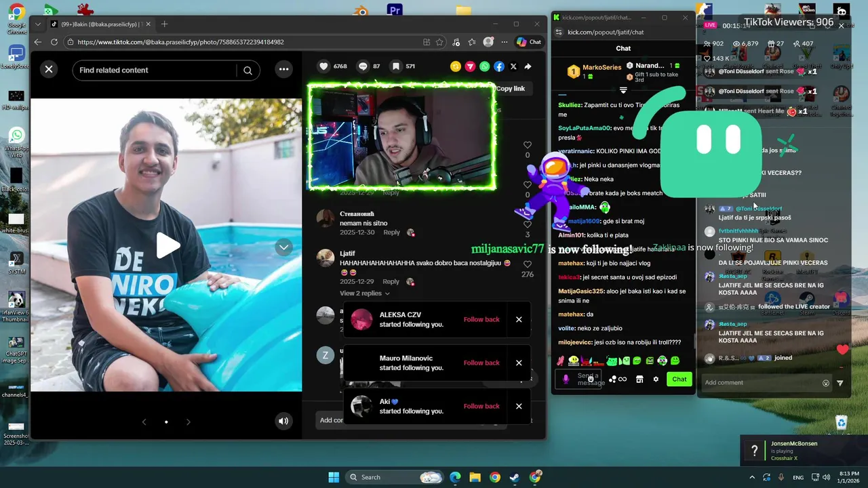Show hidden tray icons chevron
868x488 pixels.
[752, 477]
